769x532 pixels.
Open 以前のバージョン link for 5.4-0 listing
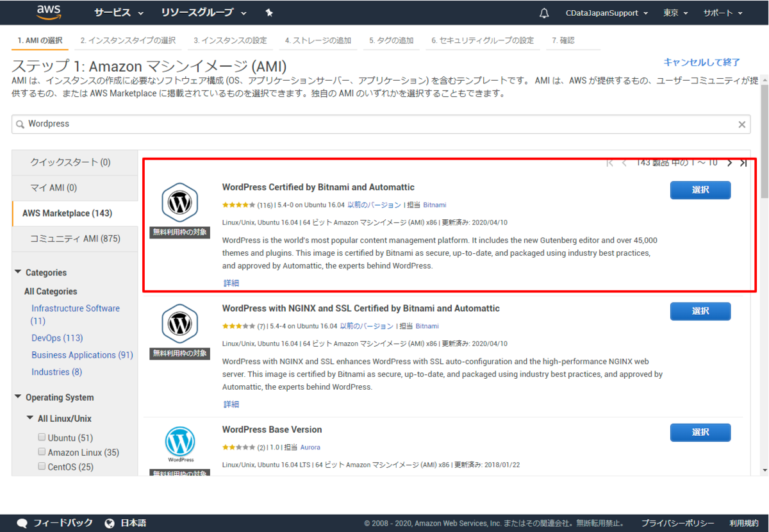click(374, 205)
